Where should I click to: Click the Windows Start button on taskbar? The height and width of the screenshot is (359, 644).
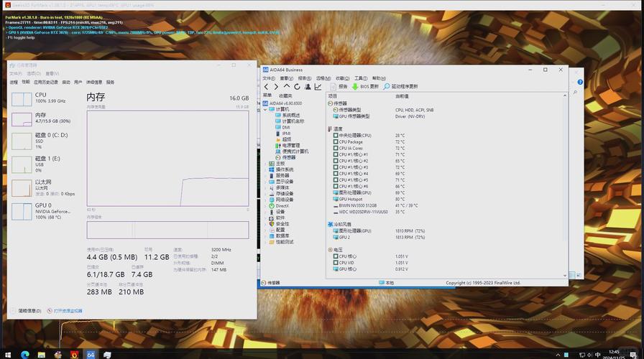[8, 354]
